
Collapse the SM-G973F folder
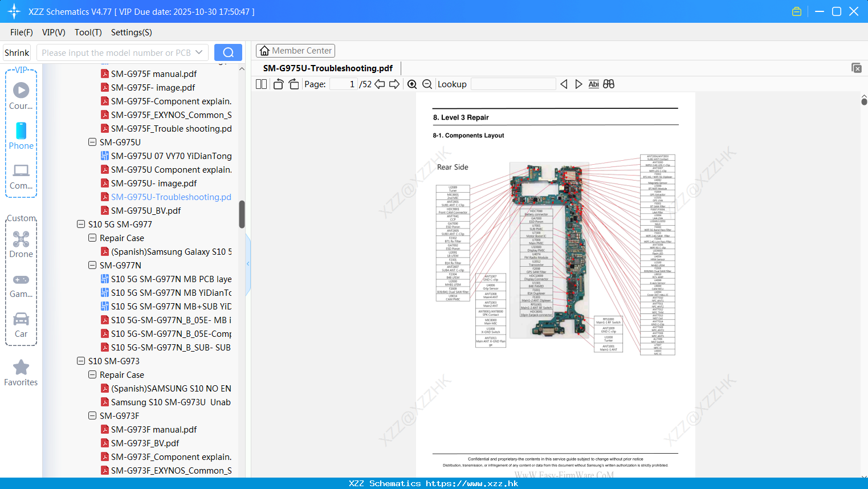[x=92, y=415]
